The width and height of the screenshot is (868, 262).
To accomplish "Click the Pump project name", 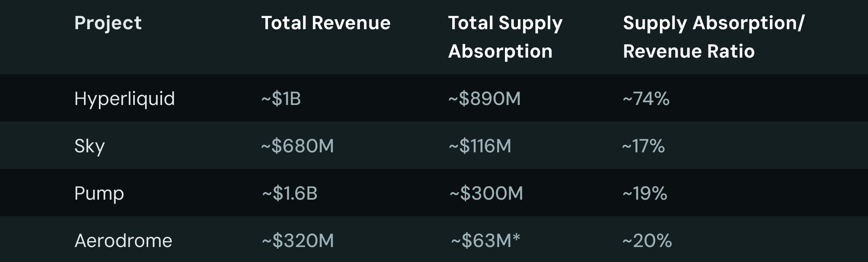I will tap(99, 193).
